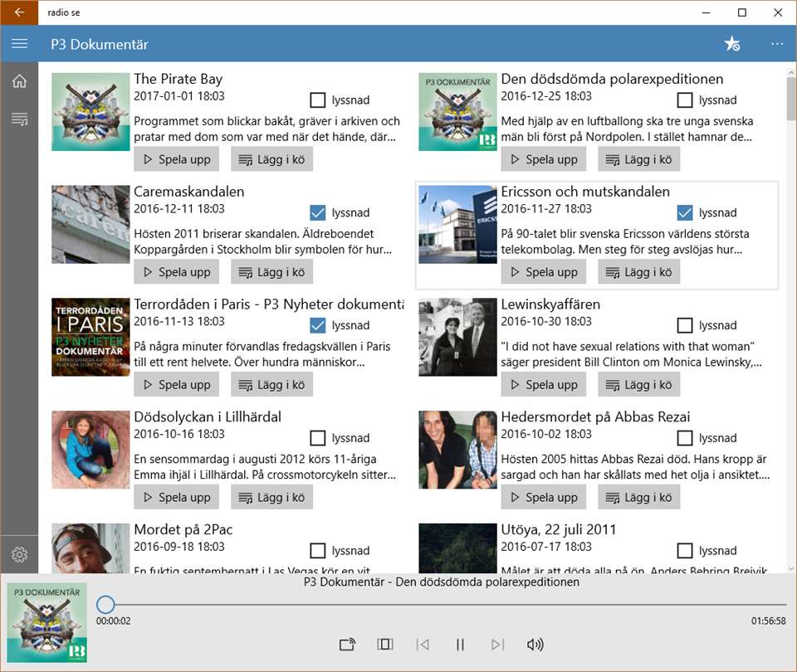Go to Home in sidebar

(19, 81)
